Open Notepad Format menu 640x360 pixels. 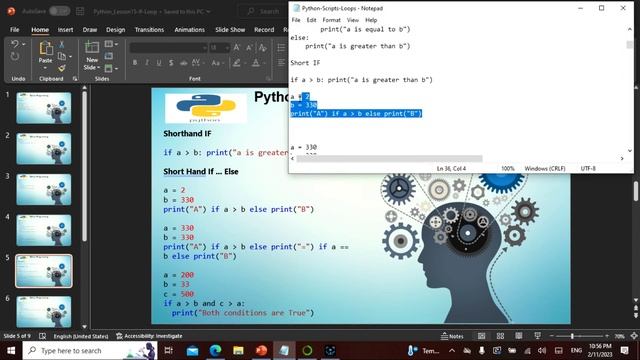(331, 20)
